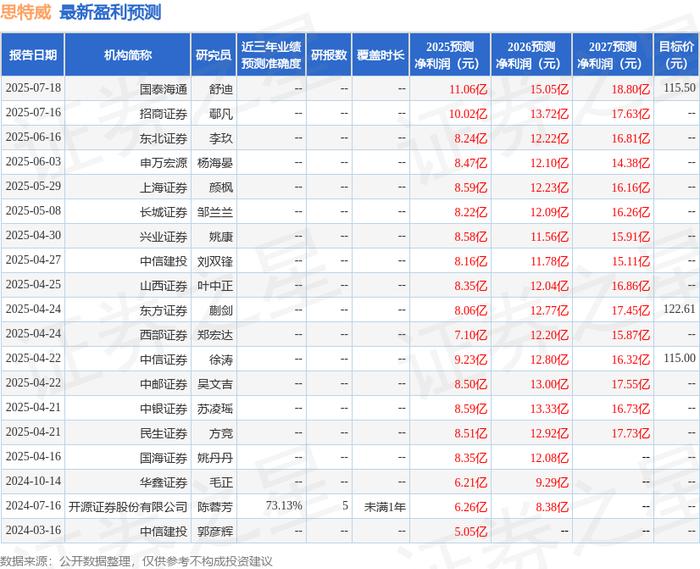Screen dimensions: 700x569
Task: Click the 最新盈利预测 heading
Action: point(110,12)
